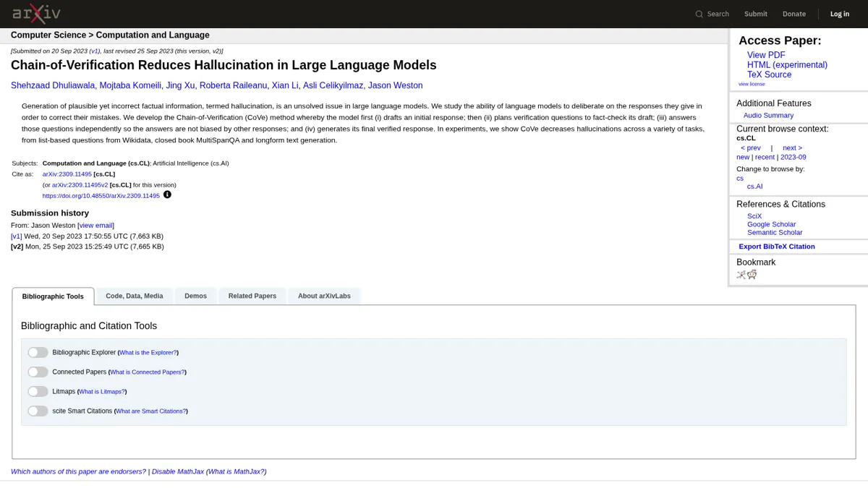
Task: Click author Jing Xu
Action: tap(180, 85)
